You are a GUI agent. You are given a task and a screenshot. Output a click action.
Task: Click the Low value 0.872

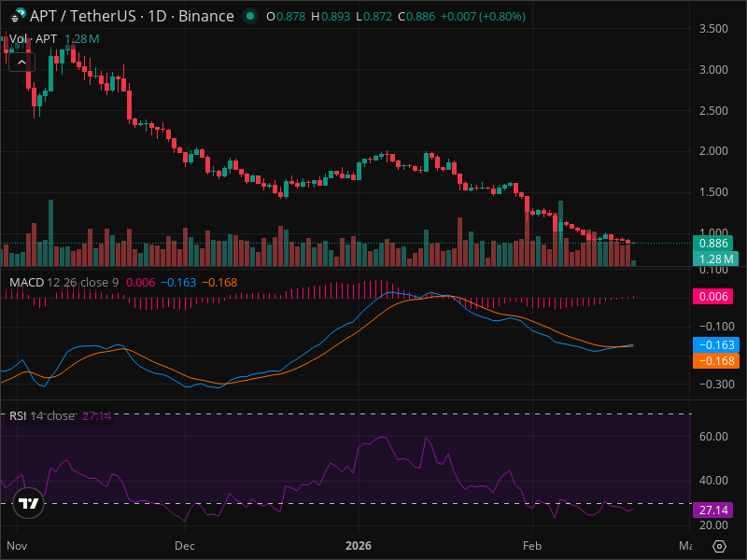377,17
